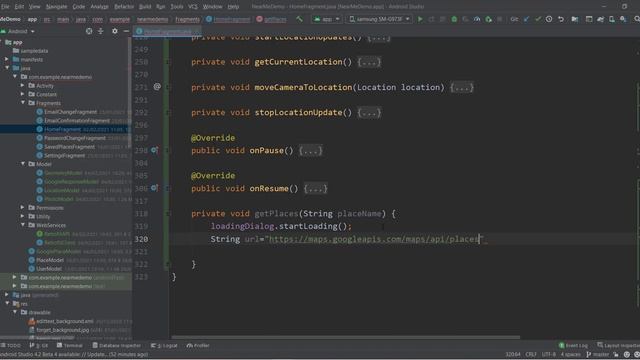640x360 pixels.
Task: Open the app run configuration dropdown
Action: tap(327, 19)
